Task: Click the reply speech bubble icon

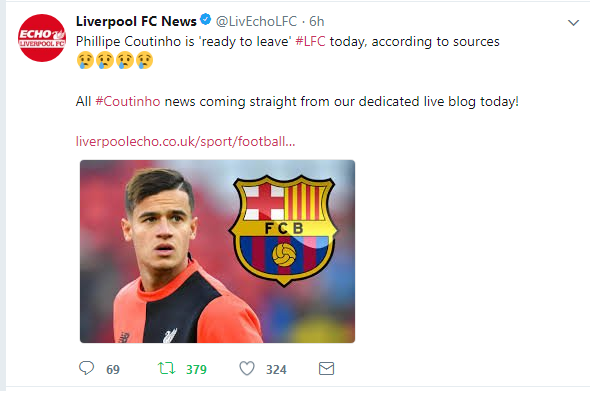Action: coord(87,368)
